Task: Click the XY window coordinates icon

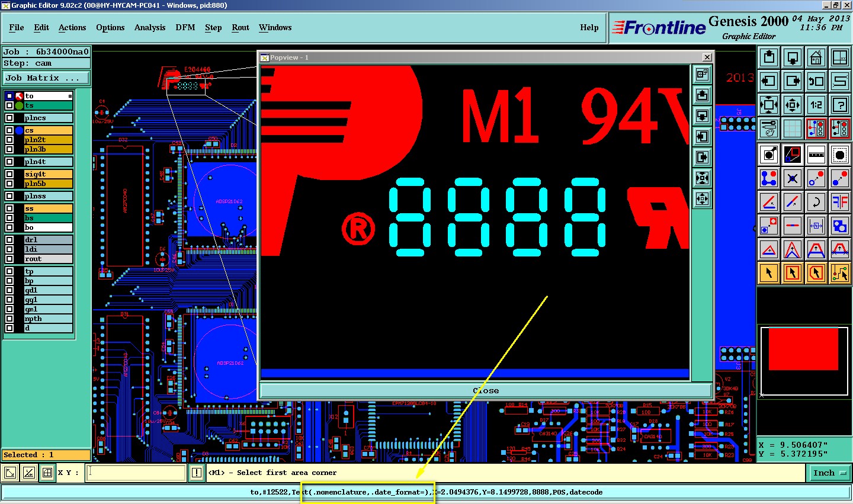Action: pyautogui.click(x=840, y=57)
